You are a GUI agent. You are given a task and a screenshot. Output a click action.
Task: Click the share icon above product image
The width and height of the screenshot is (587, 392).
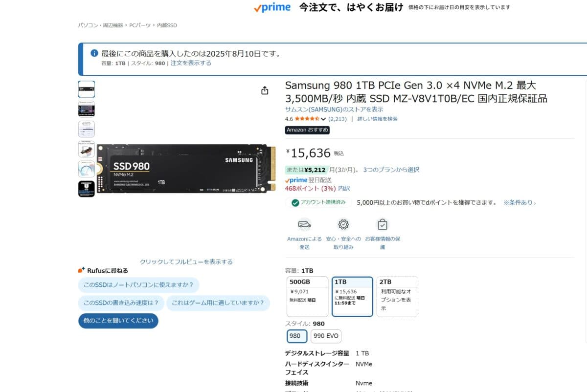[x=265, y=90]
